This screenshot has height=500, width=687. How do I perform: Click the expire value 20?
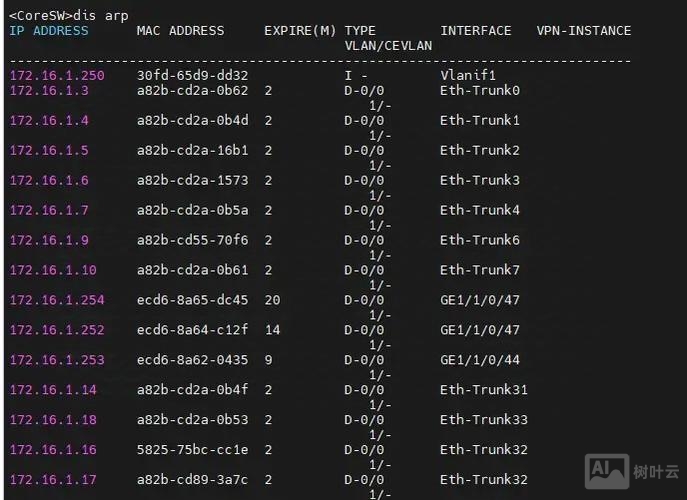[272, 300]
